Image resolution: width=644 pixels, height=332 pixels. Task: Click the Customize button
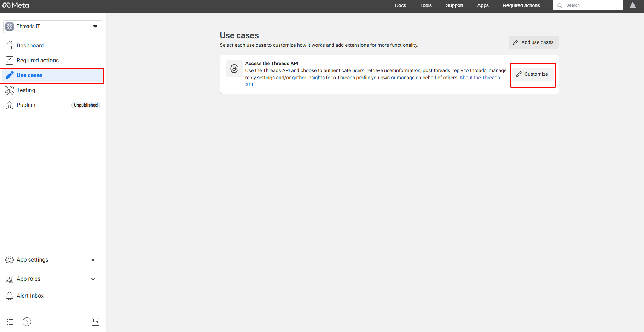pyautogui.click(x=533, y=74)
